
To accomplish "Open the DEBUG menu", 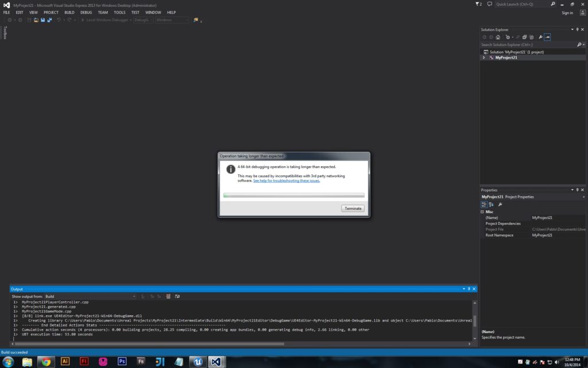I will click(x=86, y=12).
